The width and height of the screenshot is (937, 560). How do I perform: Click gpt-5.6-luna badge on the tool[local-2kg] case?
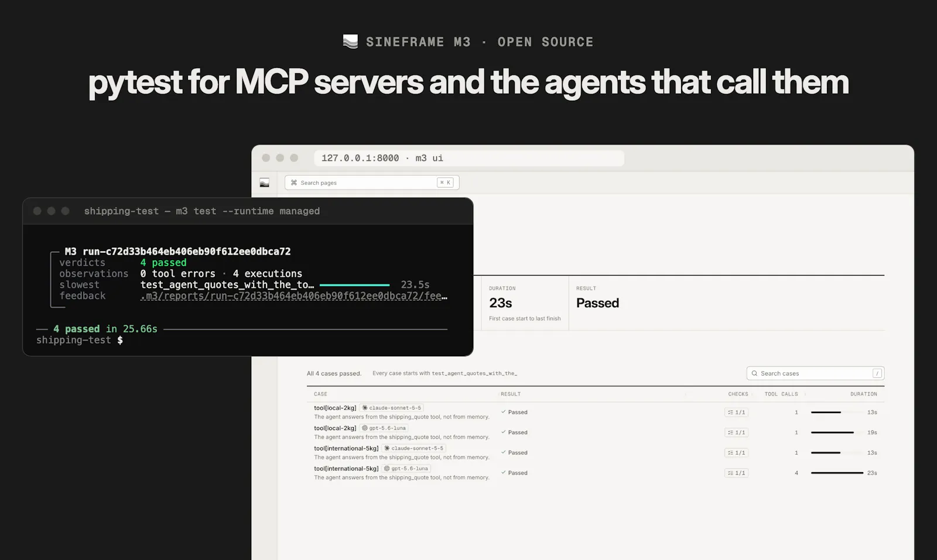tap(384, 428)
